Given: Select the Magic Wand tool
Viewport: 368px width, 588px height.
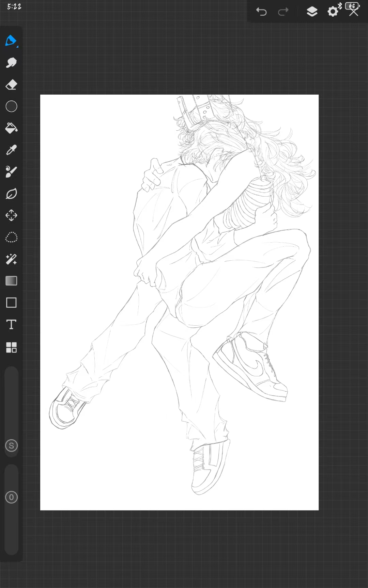Looking at the screenshot, I should coord(11,259).
